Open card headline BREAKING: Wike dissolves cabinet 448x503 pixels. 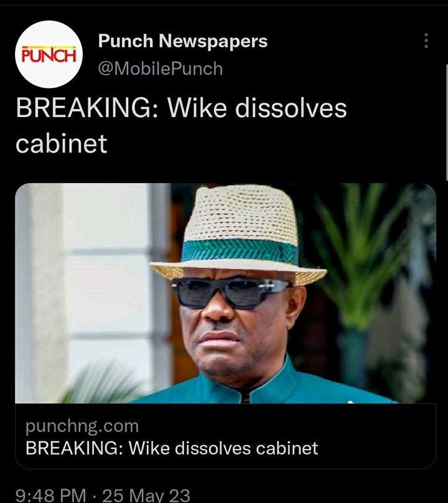click(x=172, y=448)
